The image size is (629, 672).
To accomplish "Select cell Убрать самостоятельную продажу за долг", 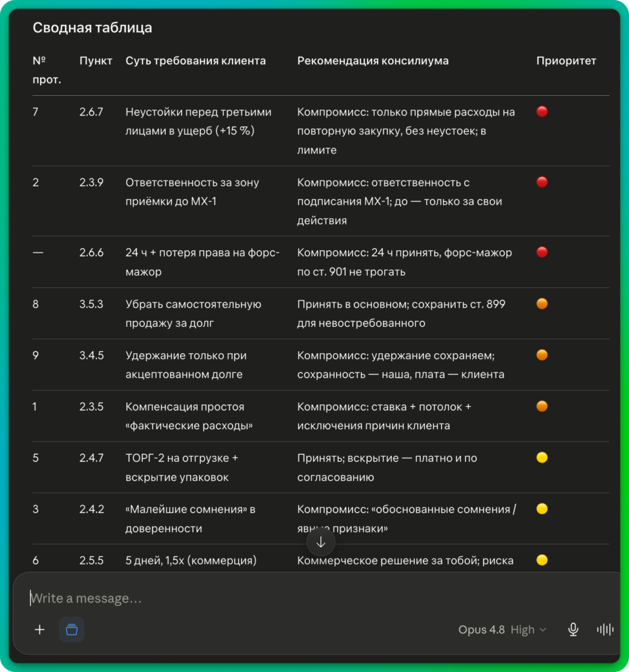I will pyautogui.click(x=193, y=314).
